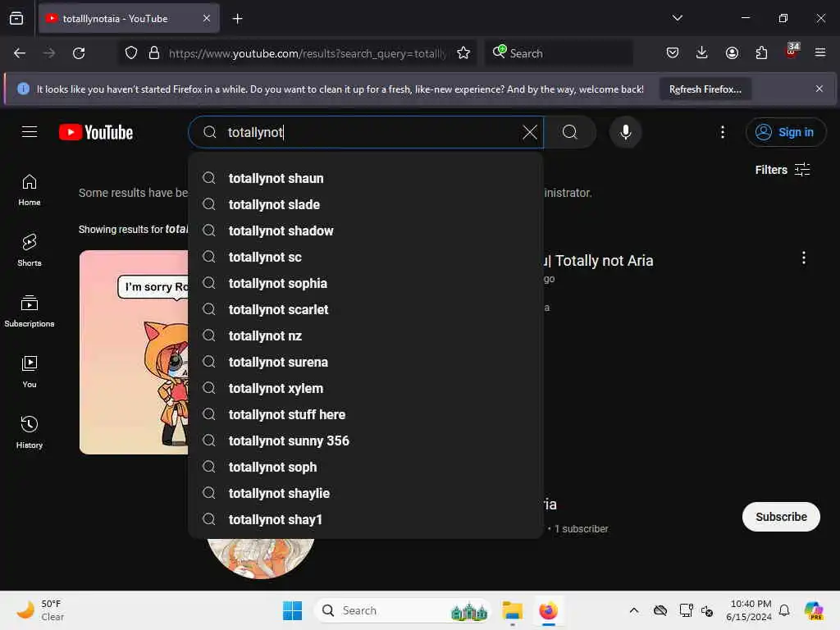Dismiss the Firefox notification bar
The width and height of the screenshot is (840, 630).
819,89
